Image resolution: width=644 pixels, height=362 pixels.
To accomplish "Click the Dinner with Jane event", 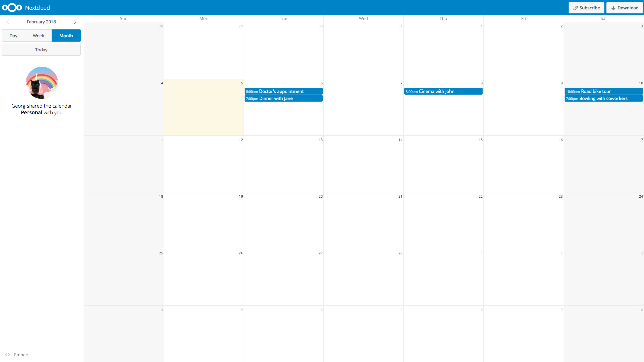I will pos(283,98).
